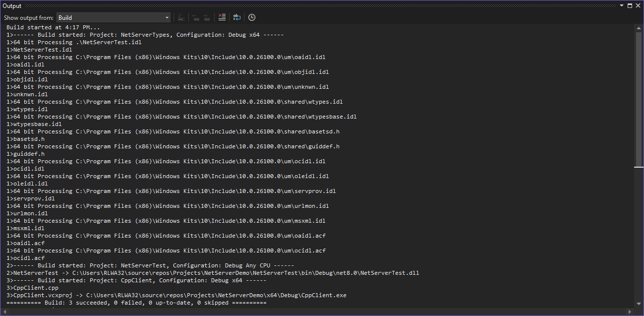Click the '1>unknwn.idl' line

27,94
